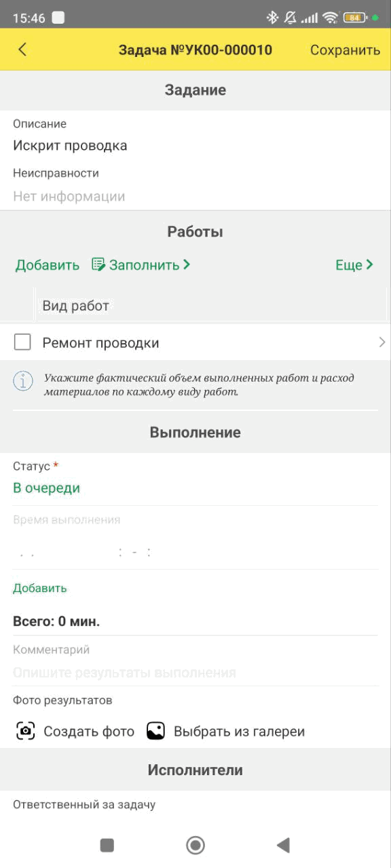
Task: Open Ремонт проводки row chevron
Action: [x=382, y=342]
